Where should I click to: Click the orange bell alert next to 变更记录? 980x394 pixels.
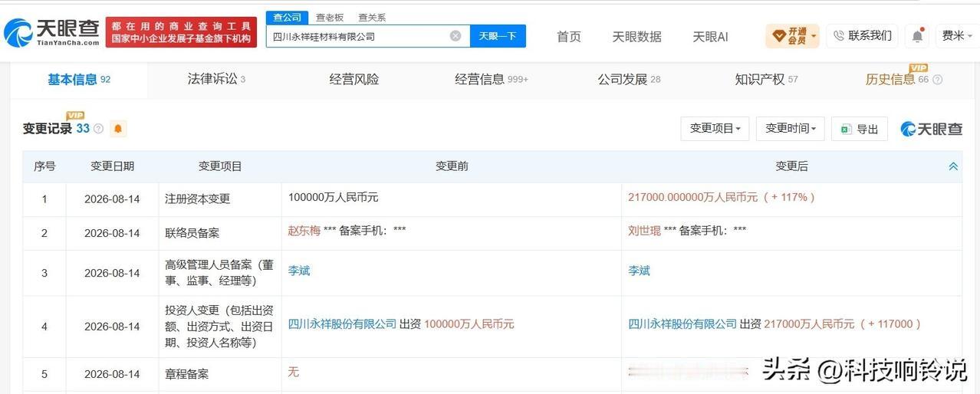tap(118, 129)
